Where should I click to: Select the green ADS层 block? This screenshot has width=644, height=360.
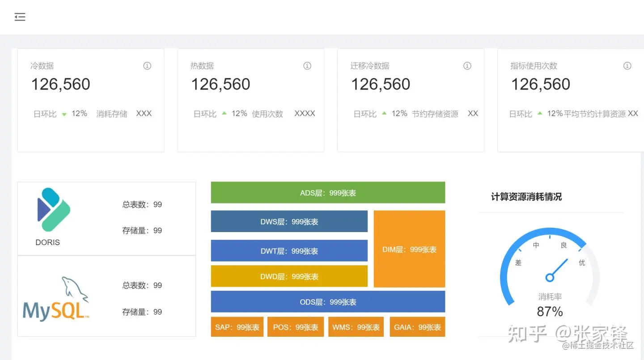click(328, 193)
